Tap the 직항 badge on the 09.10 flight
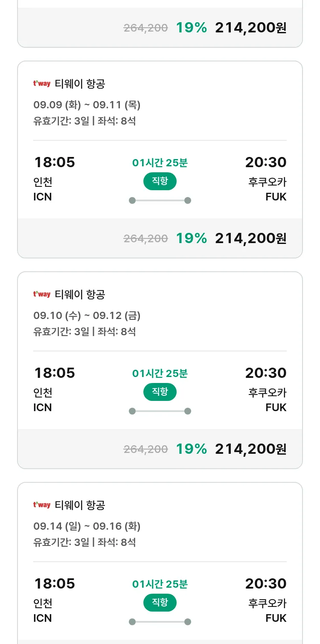 click(x=160, y=392)
